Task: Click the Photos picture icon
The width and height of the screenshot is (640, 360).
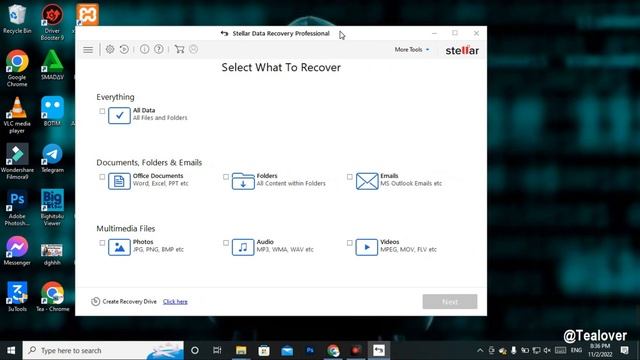Action: click(x=119, y=247)
